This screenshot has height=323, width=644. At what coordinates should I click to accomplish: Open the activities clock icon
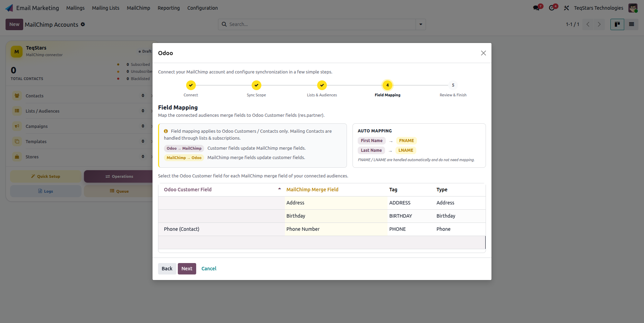click(552, 8)
